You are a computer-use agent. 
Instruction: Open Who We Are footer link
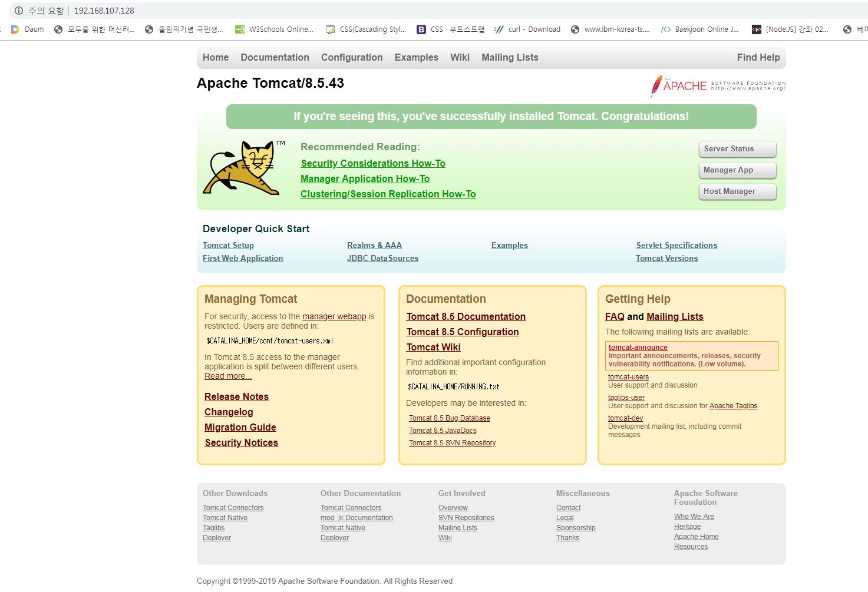pyautogui.click(x=694, y=517)
